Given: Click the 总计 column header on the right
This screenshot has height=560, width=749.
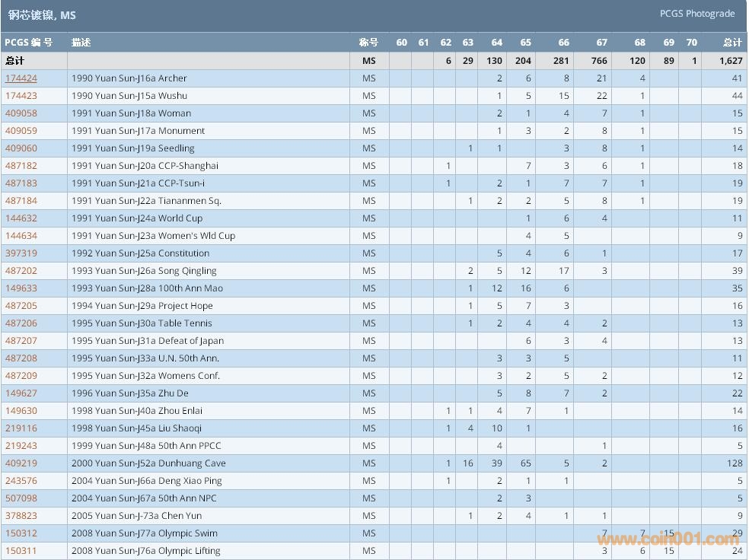Looking at the screenshot, I should pos(731,43).
